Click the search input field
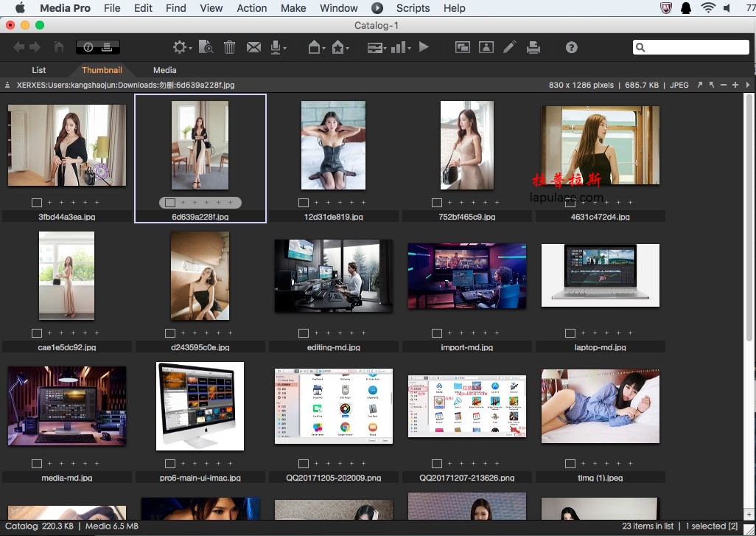 (x=691, y=47)
